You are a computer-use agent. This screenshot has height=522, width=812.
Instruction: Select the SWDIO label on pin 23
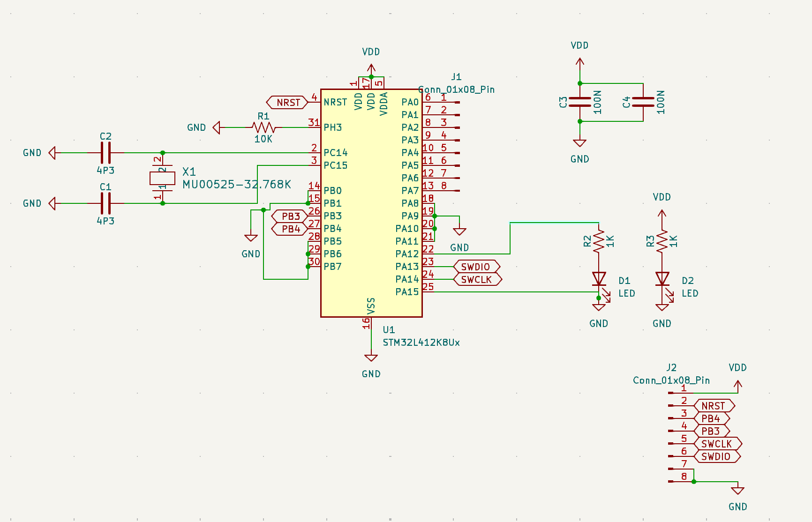(x=476, y=267)
